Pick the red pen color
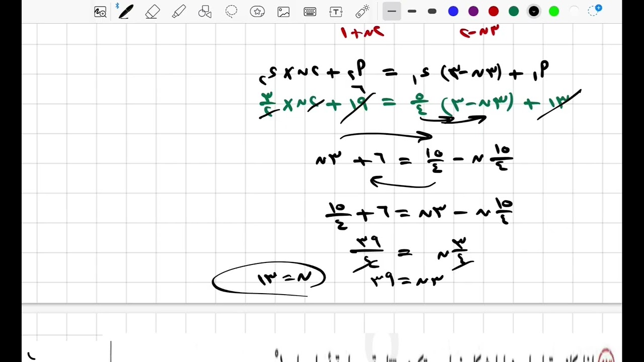644x362 pixels. (x=494, y=11)
